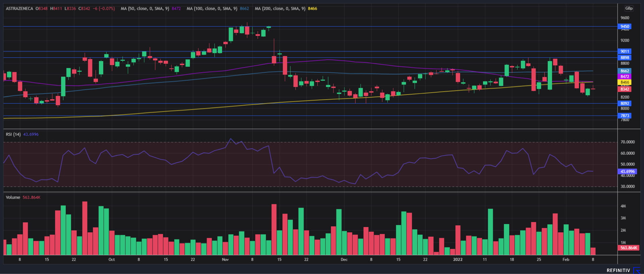The image size is (644, 274).
Task: Select the L8336 low price value
Action: coord(70,9)
